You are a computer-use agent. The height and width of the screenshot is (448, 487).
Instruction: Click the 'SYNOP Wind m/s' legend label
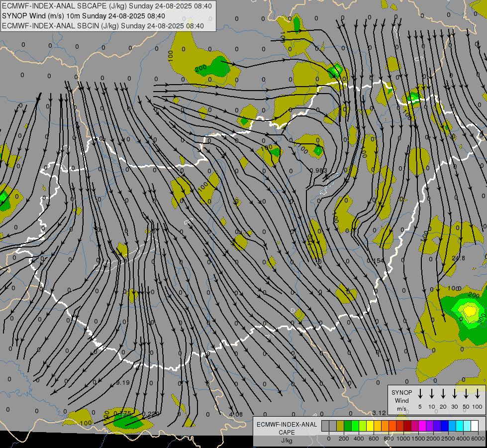click(x=401, y=400)
